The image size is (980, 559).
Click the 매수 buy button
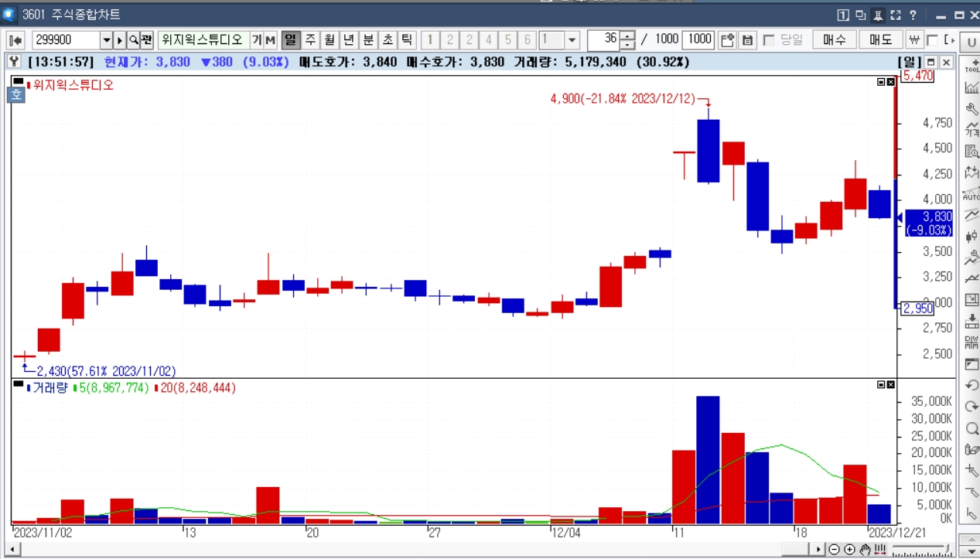[835, 40]
